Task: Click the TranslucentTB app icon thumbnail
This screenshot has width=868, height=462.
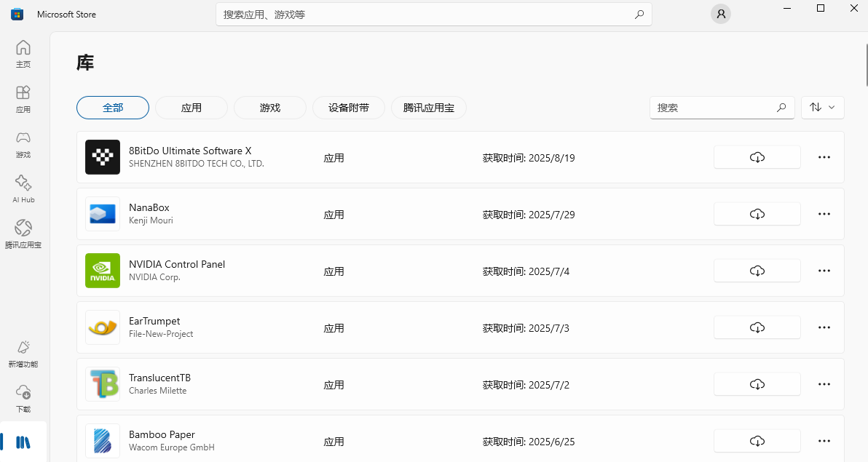Action: (x=103, y=384)
